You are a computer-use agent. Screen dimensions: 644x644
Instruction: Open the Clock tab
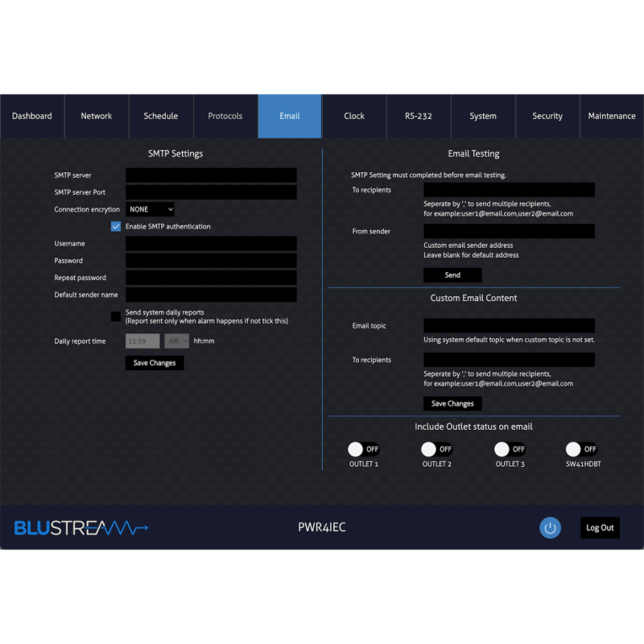(354, 116)
